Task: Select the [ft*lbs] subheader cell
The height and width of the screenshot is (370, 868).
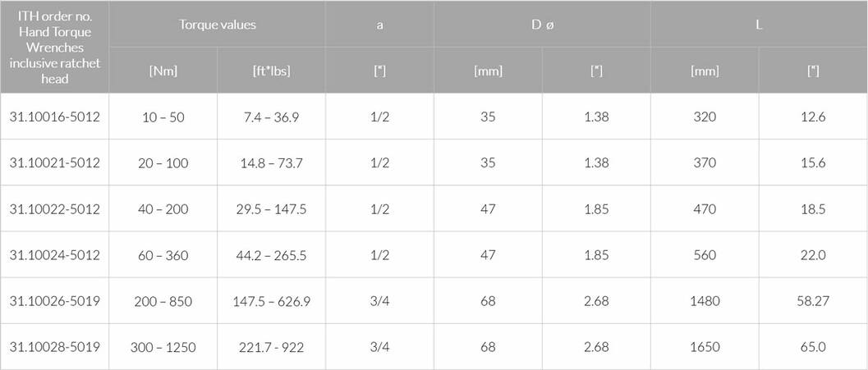Action: point(271,71)
